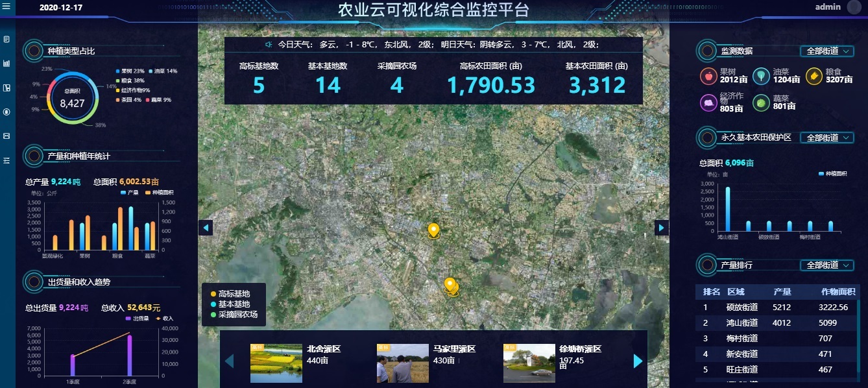Viewport: 868px width, 388px height.
Task: Click the admin user avatar
Action: click(x=854, y=7)
